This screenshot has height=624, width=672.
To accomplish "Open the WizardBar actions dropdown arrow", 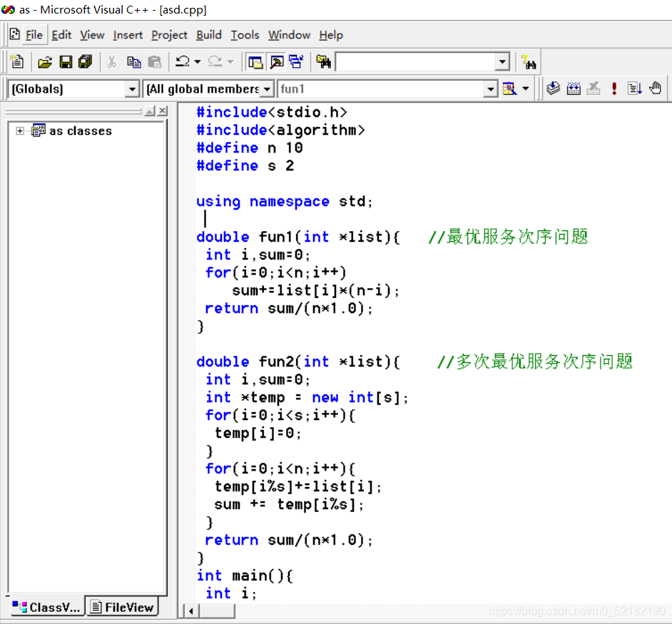I will pyautogui.click(x=526, y=88).
